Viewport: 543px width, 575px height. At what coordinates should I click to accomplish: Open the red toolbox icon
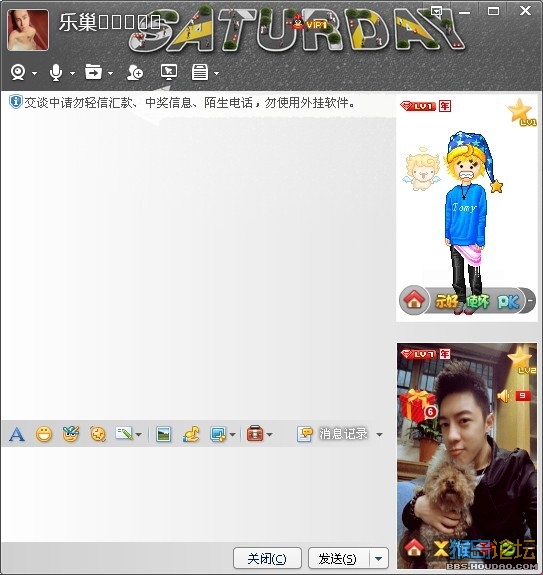pyautogui.click(x=255, y=433)
